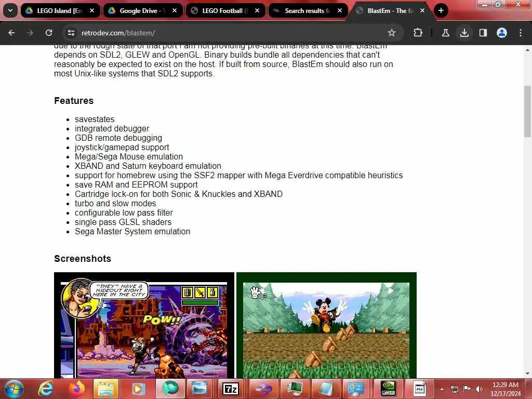Switch to the LEGO Island tab

60,10
